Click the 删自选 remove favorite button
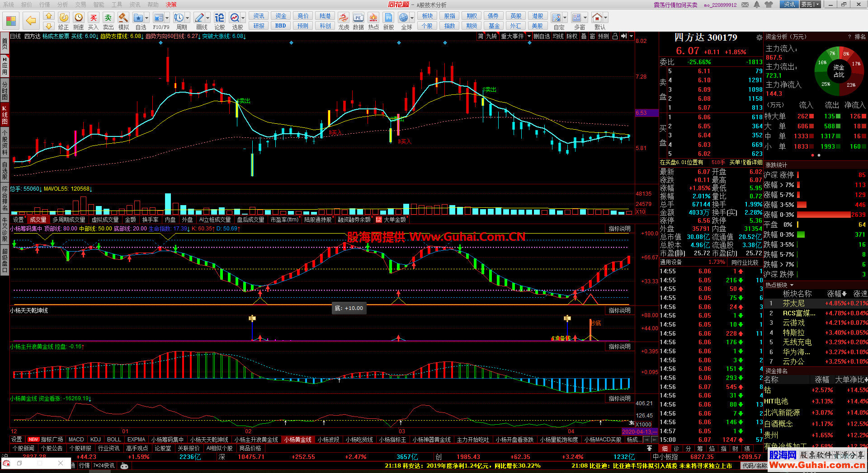Viewport: 868px width, 473px height. 542,36
